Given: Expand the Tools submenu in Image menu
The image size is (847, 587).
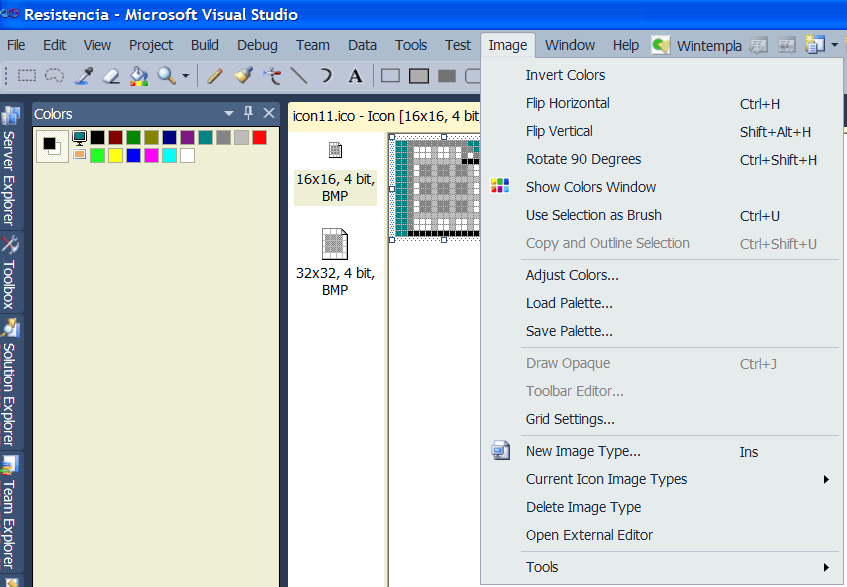Looking at the screenshot, I should tap(662, 567).
